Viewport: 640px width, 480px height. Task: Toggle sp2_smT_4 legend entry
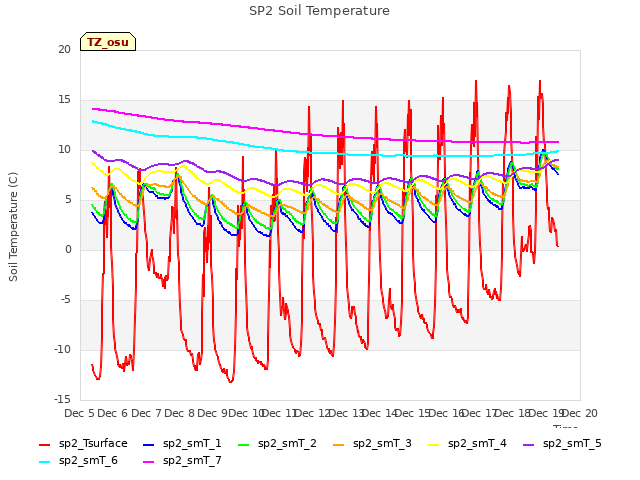[467, 443]
